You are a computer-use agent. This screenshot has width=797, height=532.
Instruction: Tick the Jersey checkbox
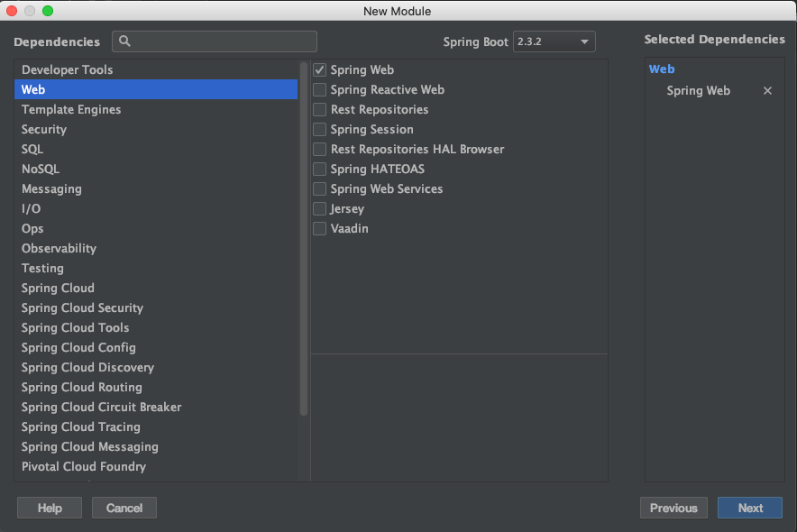[319, 208]
